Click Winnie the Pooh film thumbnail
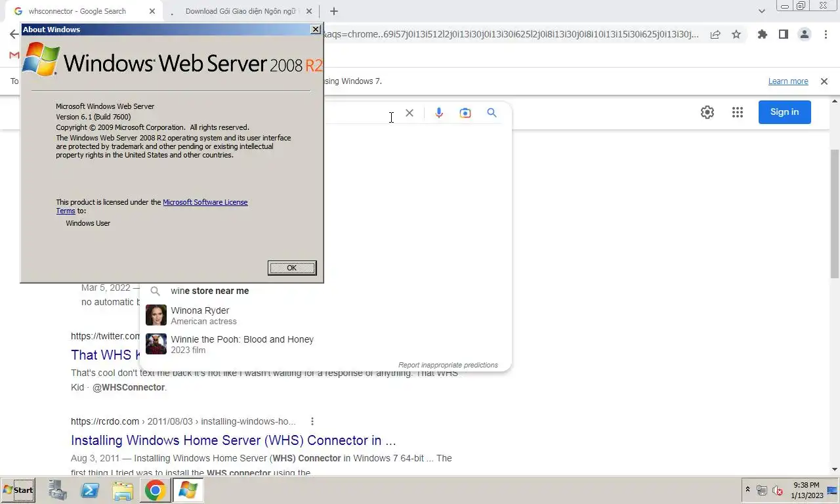This screenshot has width=840, height=504. click(x=156, y=345)
